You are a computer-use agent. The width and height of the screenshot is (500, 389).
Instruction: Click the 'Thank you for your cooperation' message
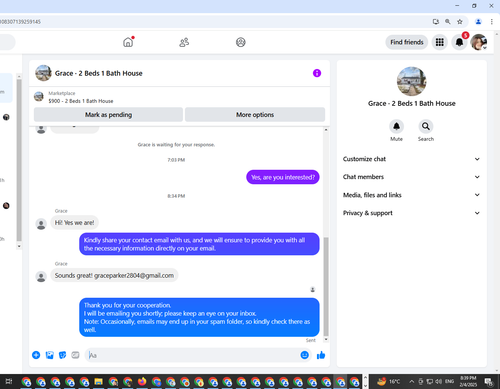[199, 317]
